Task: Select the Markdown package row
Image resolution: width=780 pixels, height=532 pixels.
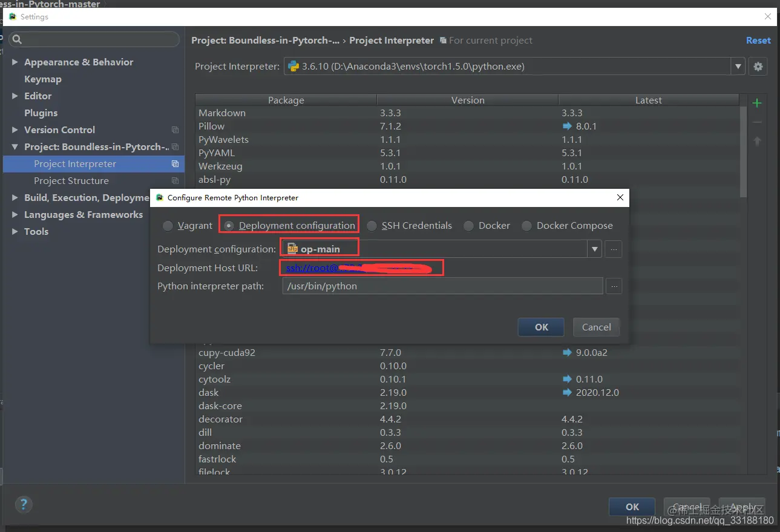Action: click(467, 113)
